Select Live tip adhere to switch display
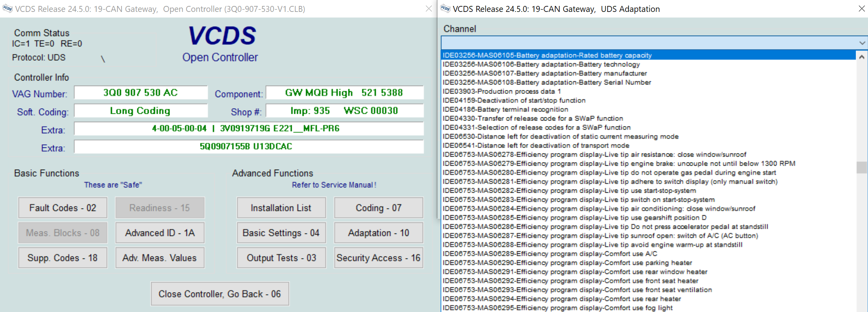Viewport: 868px width, 312px height. tap(649, 182)
